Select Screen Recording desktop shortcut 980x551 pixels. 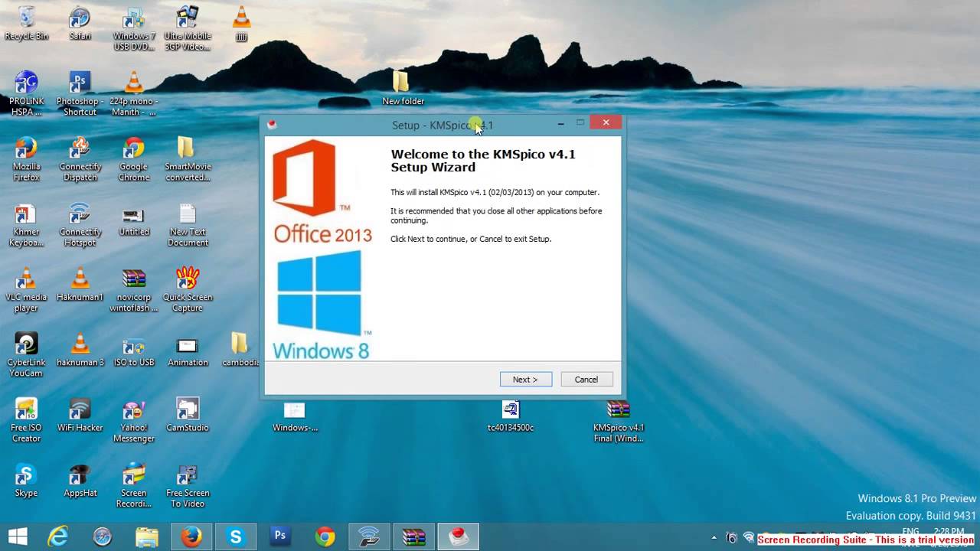tap(134, 486)
